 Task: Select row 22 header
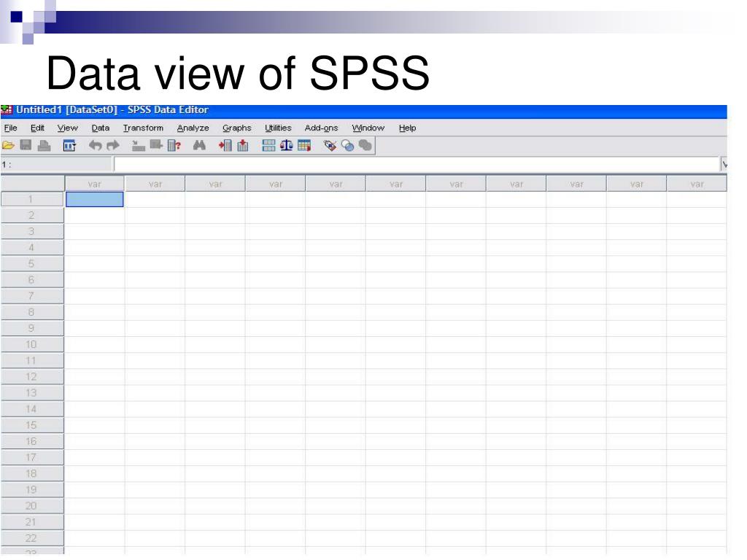tap(32, 538)
